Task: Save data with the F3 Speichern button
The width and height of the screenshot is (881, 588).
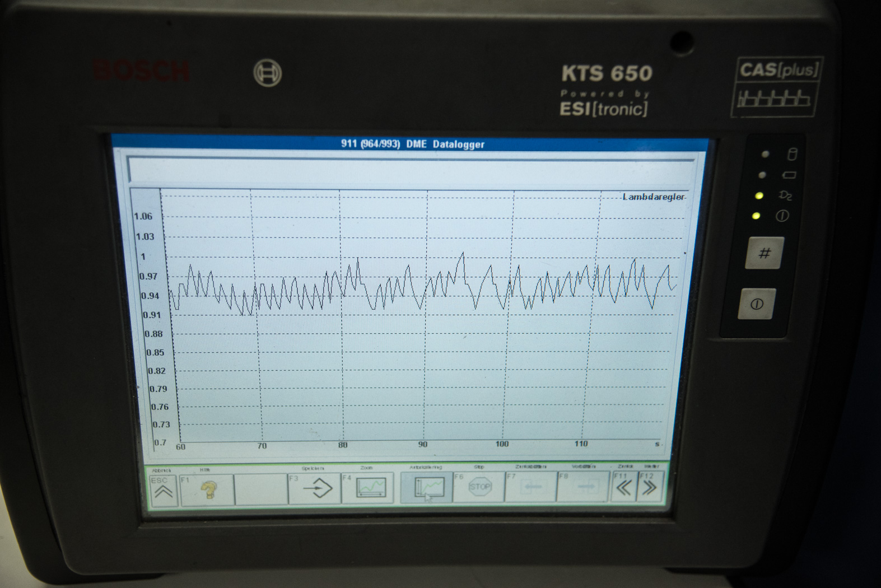Action: coord(314,489)
